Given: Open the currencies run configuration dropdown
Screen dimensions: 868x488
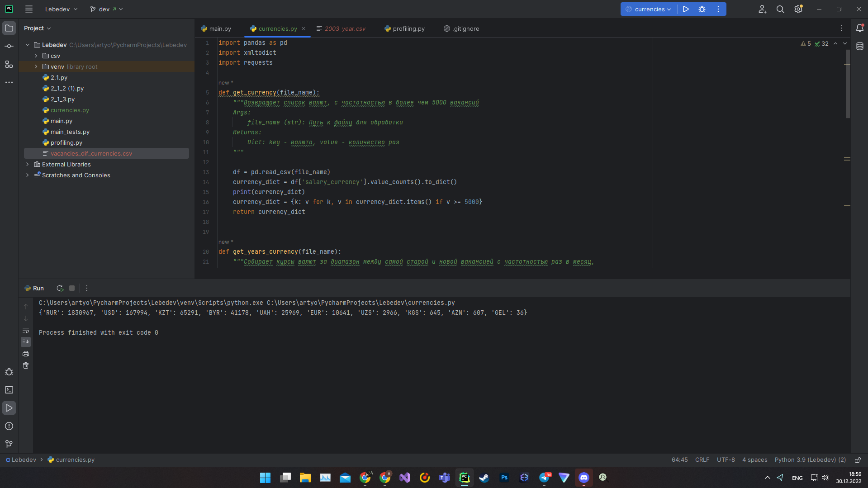Looking at the screenshot, I should point(648,9).
